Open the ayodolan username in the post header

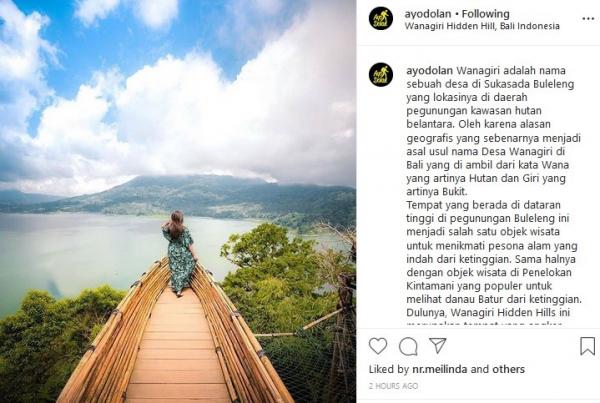428,14
